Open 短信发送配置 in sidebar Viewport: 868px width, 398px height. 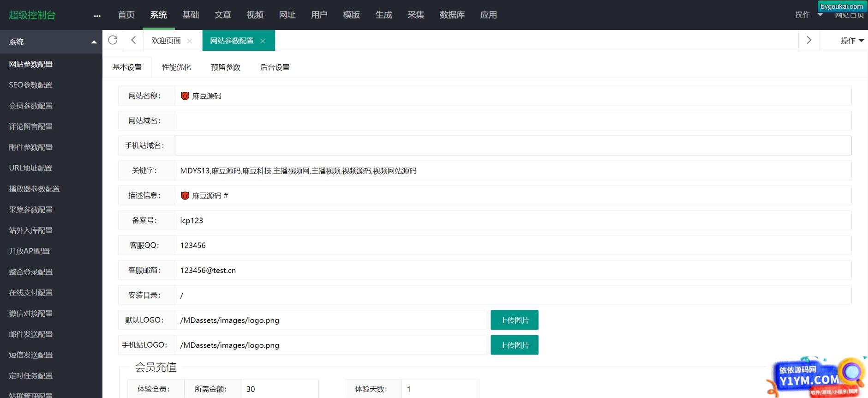click(31, 355)
